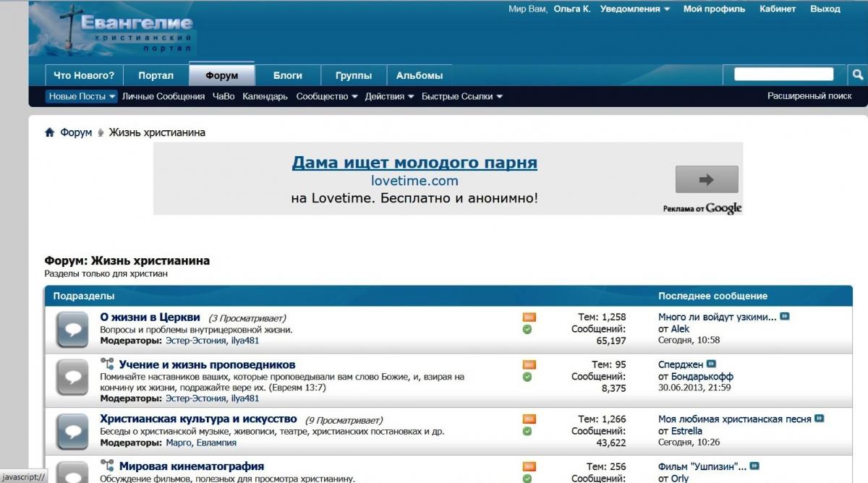Go to last post icon next to Сперджен
This screenshot has width=868, height=483.
coord(711,364)
